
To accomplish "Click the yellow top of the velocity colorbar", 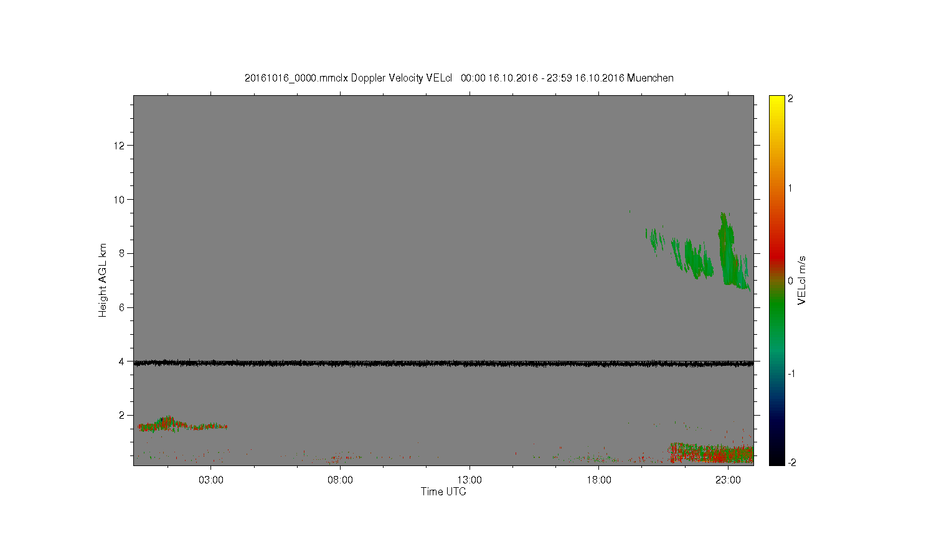I will [776, 101].
